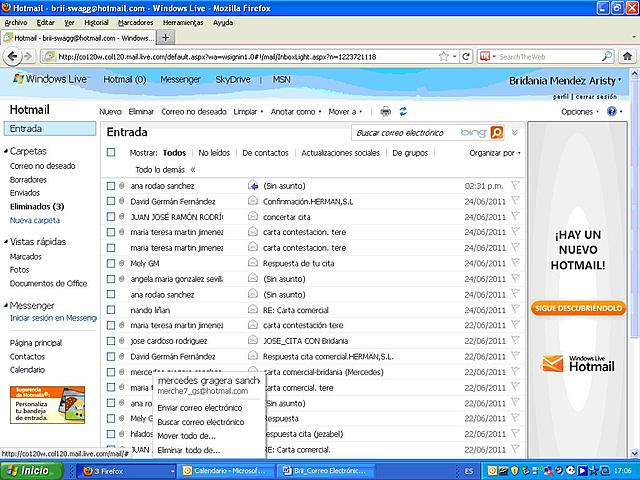Check the box for nando liñan message
Image resolution: width=640 pixels, height=480 pixels.
pyautogui.click(x=111, y=310)
